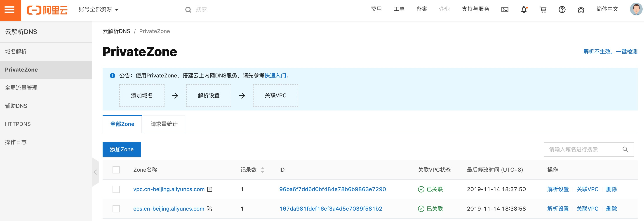Image resolution: width=644 pixels, height=221 pixels.
Task: Open the 费用 top menu
Action: pyautogui.click(x=376, y=9)
